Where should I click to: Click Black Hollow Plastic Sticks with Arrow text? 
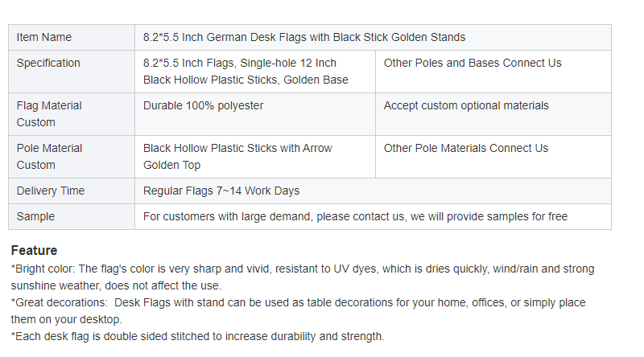click(x=237, y=148)
